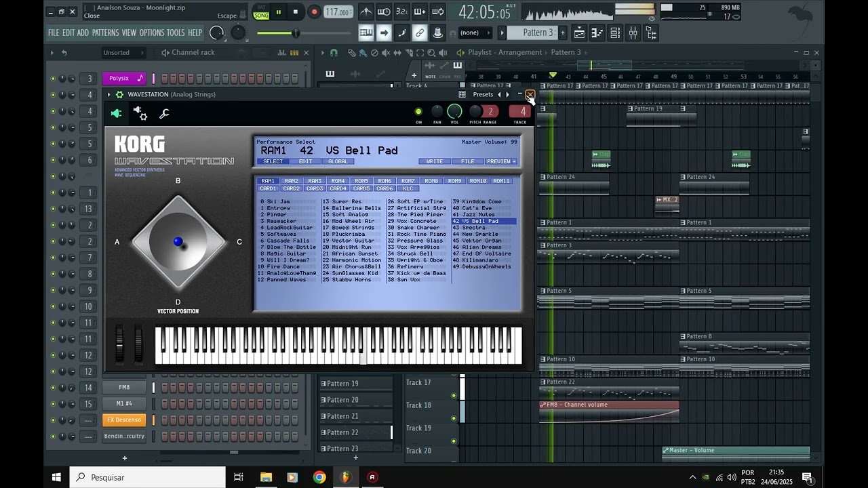Open the HELP menu
Image resolution: width=868 pixels, height=488 pixels.
coord(195,33)
